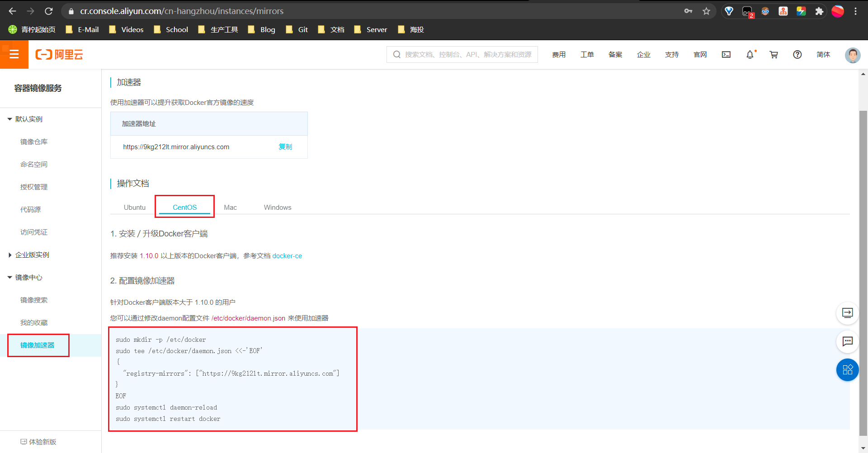Open the Blog bookmark folder
This screenshot has height=453, width=868.
pyautogui.click(x=262, y=29)
